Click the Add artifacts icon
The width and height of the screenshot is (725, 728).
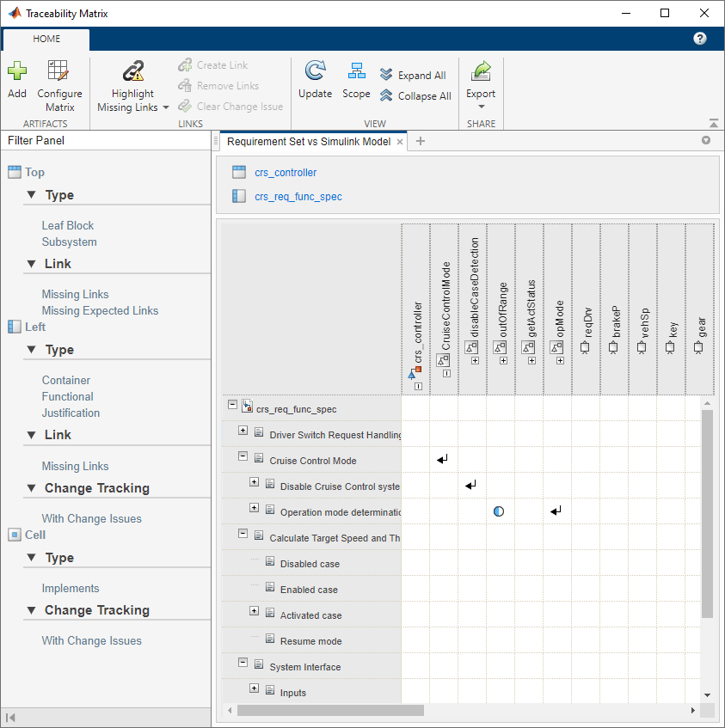(x=17, y=71)
